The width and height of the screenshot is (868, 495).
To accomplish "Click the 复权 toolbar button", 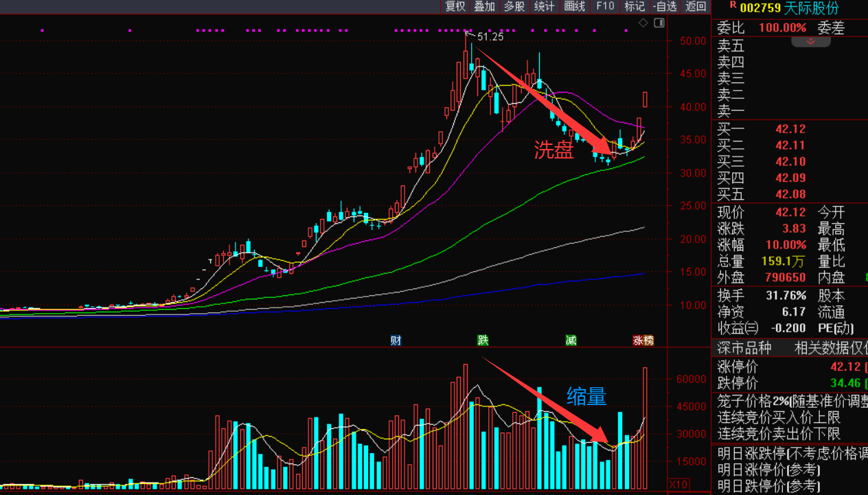I will pos(455,6).
